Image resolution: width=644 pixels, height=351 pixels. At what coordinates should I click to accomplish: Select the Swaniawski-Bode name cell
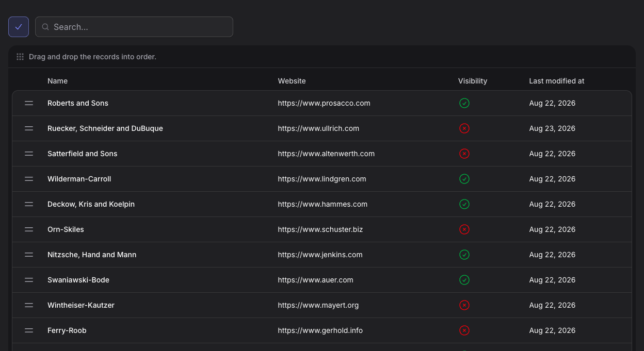pyautogui.click(x=78, y=280)
